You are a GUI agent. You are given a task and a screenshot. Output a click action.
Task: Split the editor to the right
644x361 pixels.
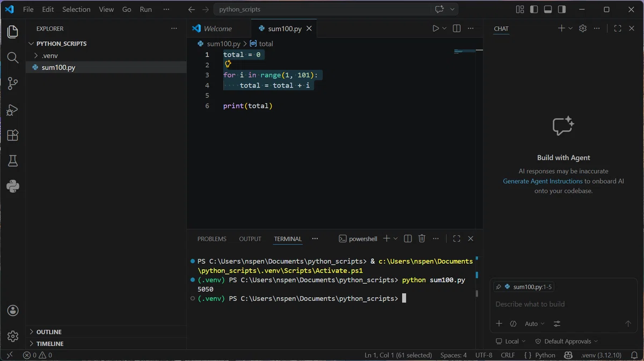tap(457, 28)
